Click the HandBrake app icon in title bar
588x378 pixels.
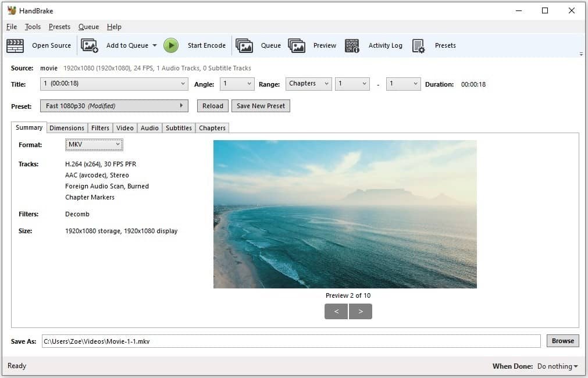click(12, 10)
